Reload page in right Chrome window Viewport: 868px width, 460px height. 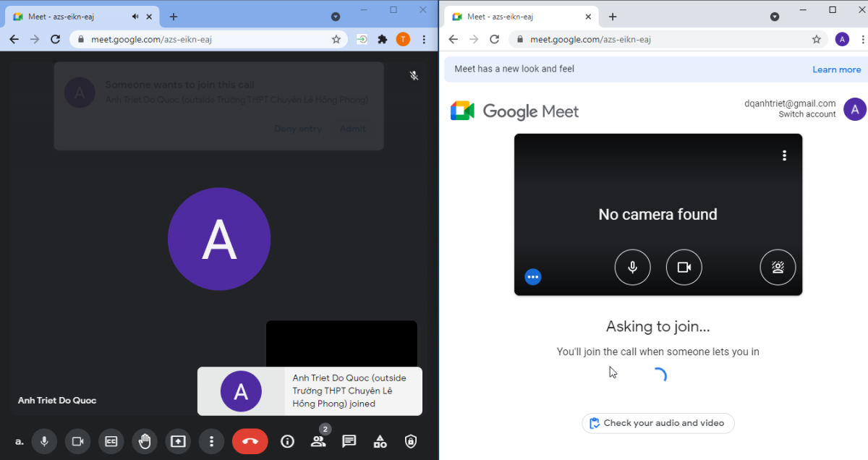[495, 40]
